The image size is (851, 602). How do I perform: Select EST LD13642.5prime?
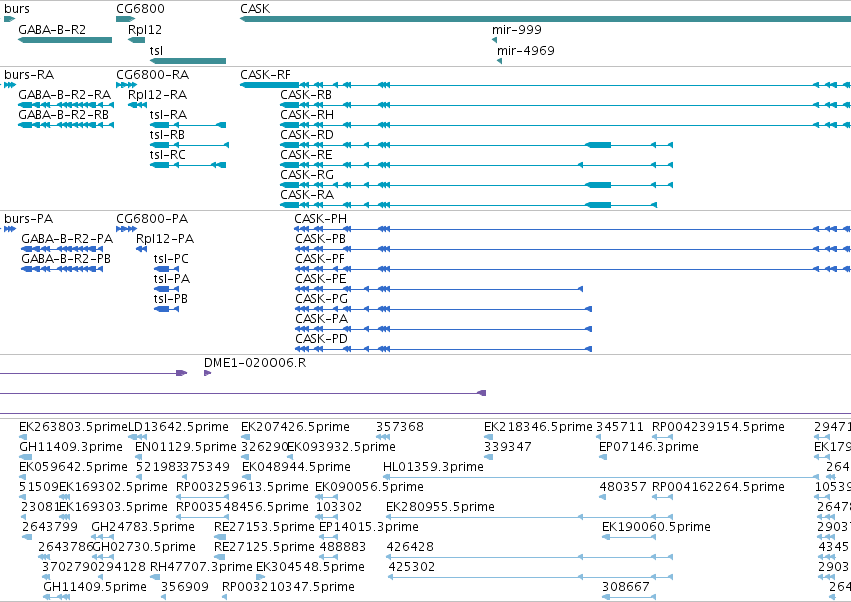178,427
